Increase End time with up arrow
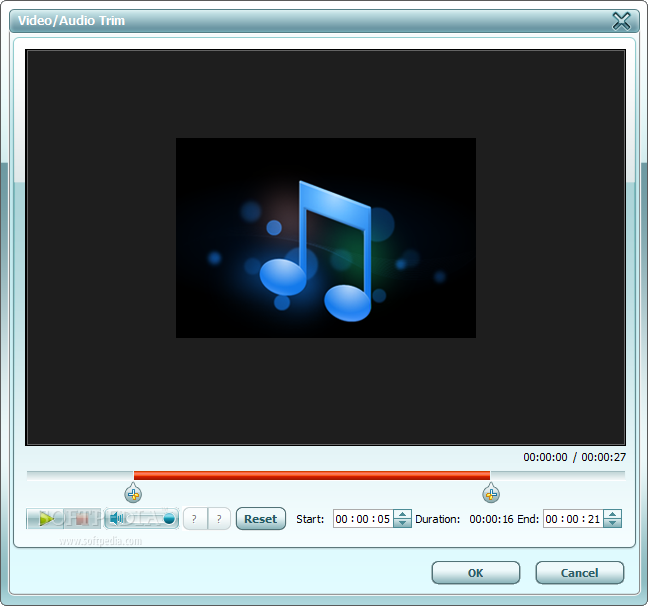648x606 pixels. (612, 514)
